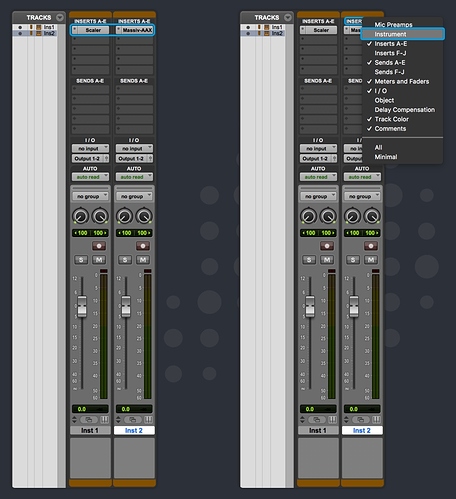Viewport: 456px width, 499px height.
Task: Open Inst 1 'no input' selector, left mixer
Action: pyautogui.click(x=90, y=148)
